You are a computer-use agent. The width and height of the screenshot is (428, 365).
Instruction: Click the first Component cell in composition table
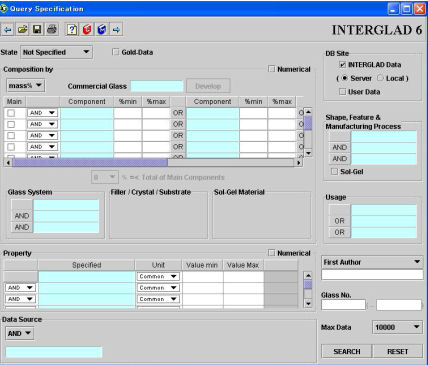tap(87, 113)
